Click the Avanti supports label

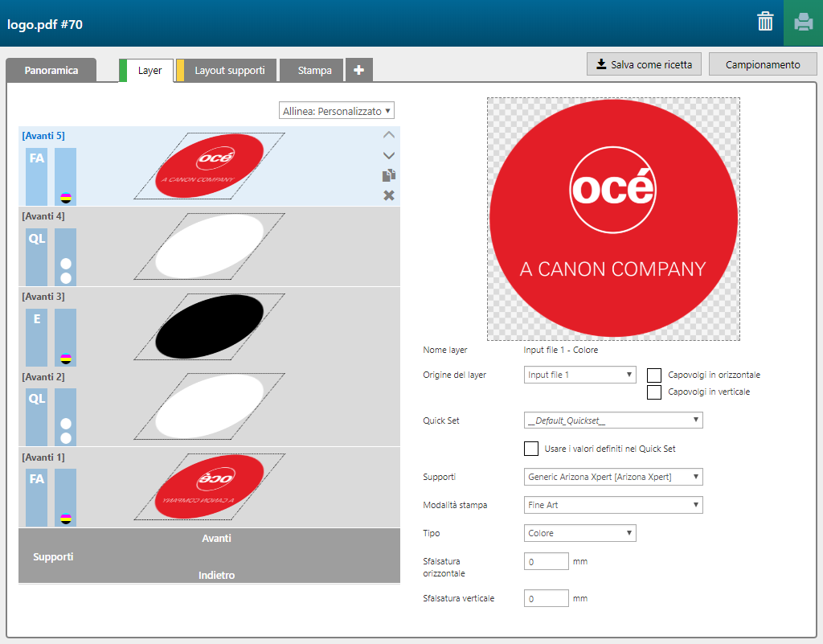point(216,539)
